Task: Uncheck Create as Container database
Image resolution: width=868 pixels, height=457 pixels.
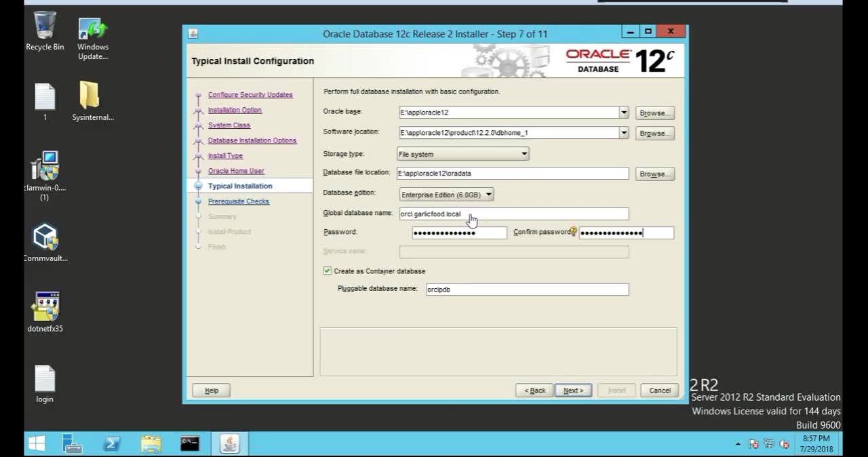Action: point(328,271)
